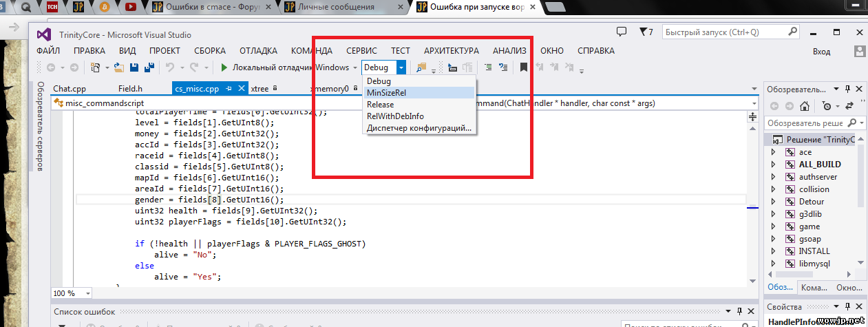The image size is (868, 327).
Task: Open the feedback speech bubble icon
Action: pyautogui.click(x=622, y=32)
